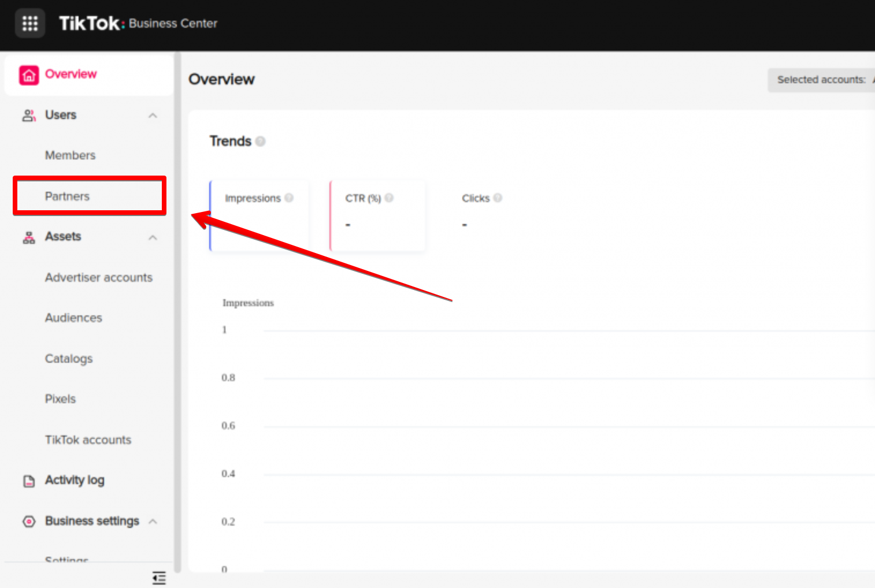The height and width of the screenshot is (588, 875).
Task: Go to Members page
Action: click(70, 155)
